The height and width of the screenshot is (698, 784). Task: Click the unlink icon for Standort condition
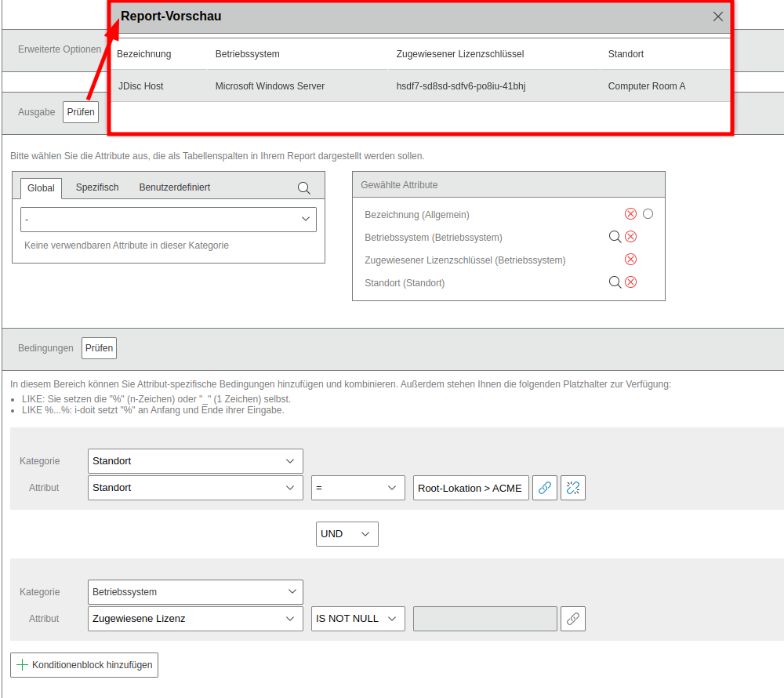click(x=573, y=488)
